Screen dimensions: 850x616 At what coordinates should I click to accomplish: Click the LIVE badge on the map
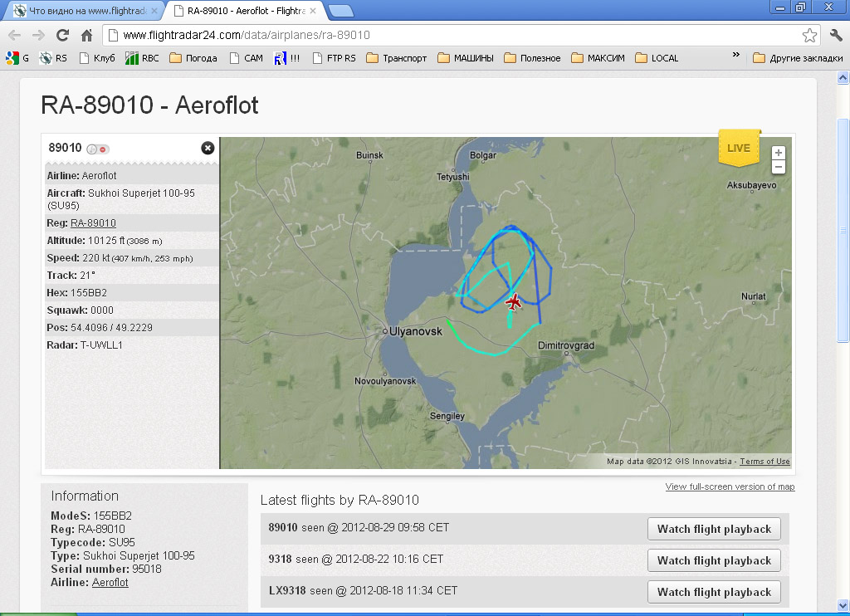[x=739, y=148]
